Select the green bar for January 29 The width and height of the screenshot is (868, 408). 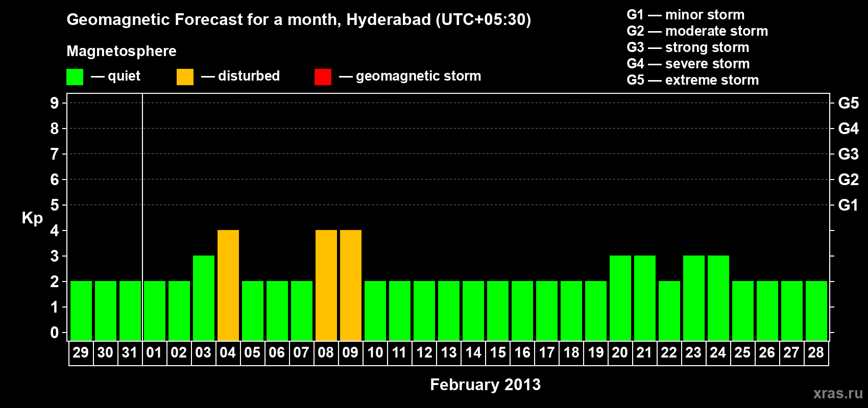coord(81,311)
